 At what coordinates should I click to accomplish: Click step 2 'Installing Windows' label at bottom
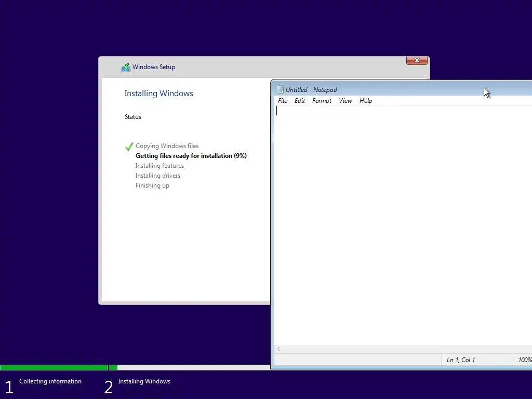coord(144,381)
